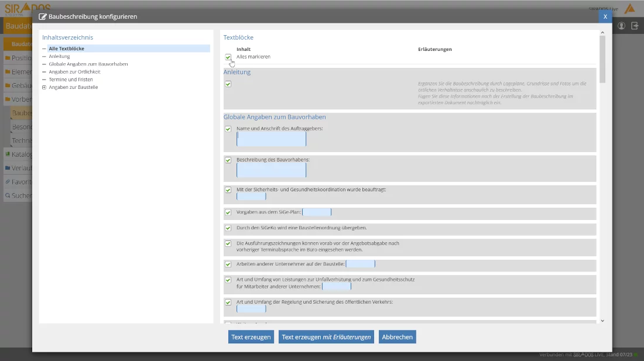Toggle the 'Alles markieren' checkbox

[228, 57]
